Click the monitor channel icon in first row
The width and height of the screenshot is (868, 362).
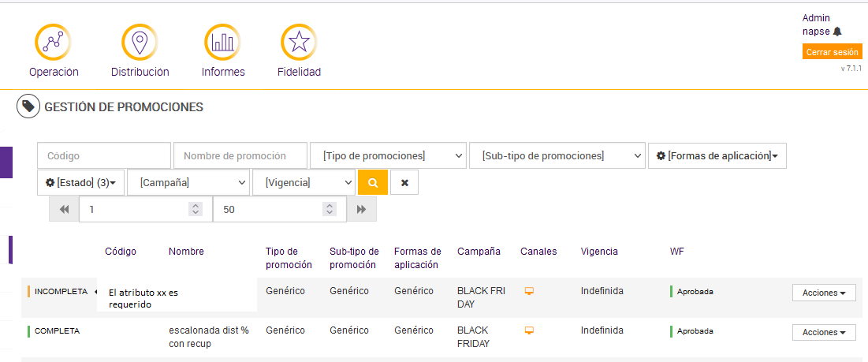point(530,291)
